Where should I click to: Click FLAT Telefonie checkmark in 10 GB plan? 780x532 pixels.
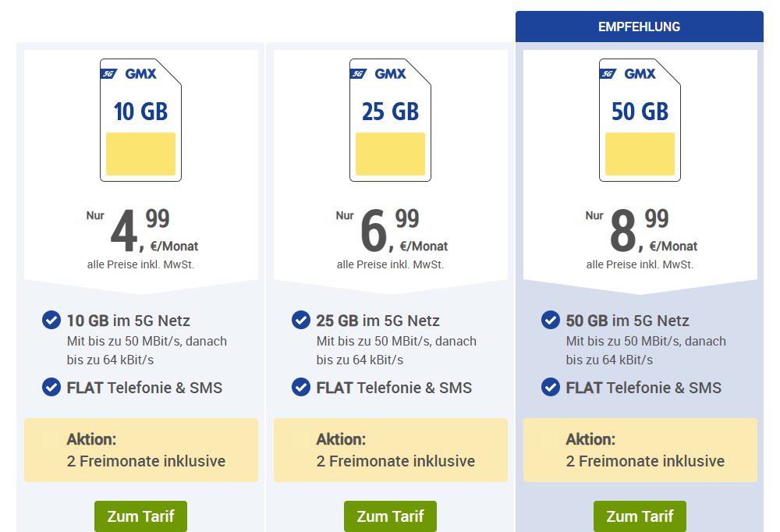click(x=51, y=387)
